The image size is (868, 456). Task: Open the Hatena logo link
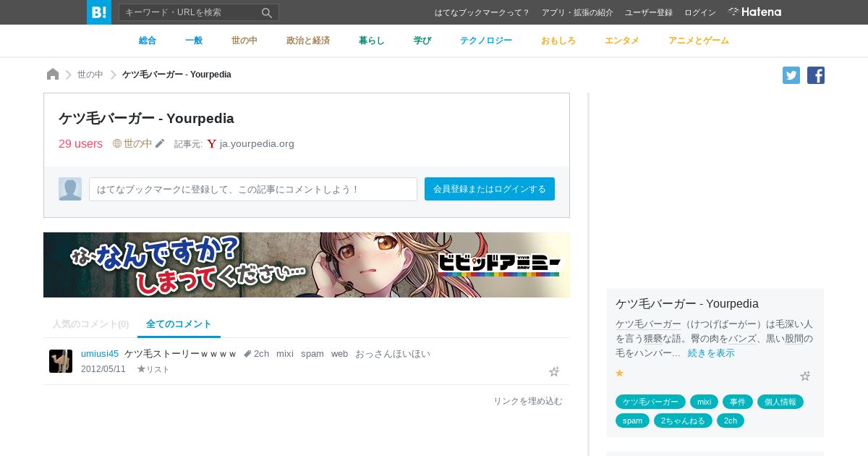754,12
